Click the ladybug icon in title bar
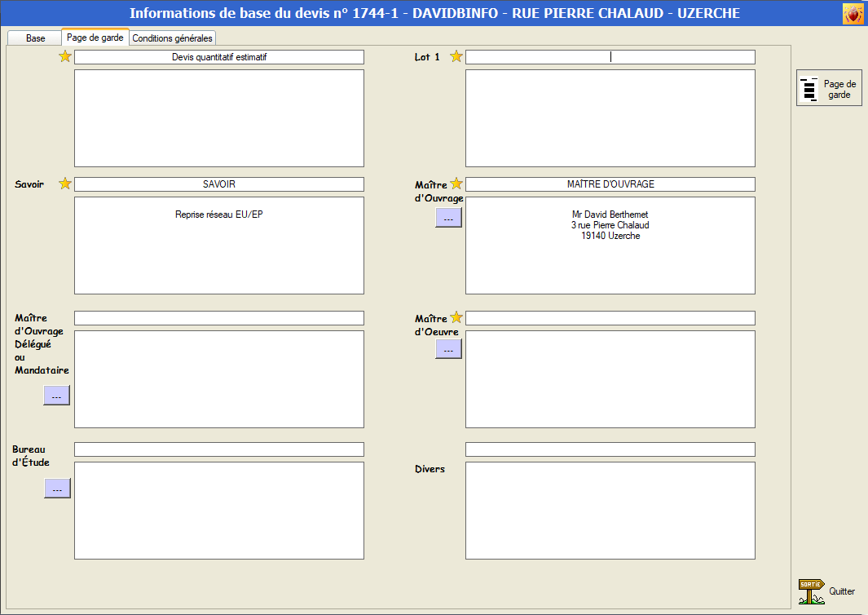Image resolution: width=868 pixels, height=615 pixels. (x=853, y=14)
